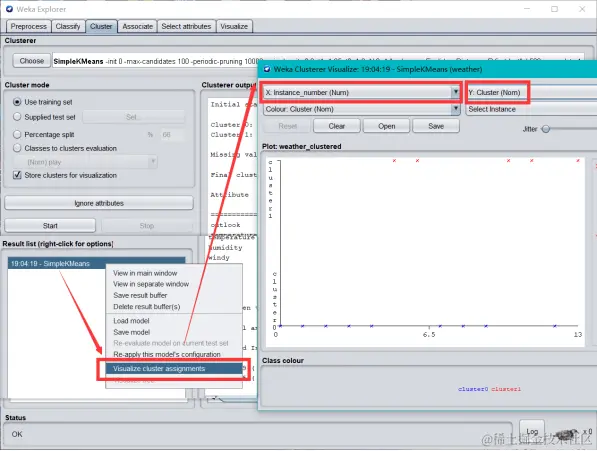
Task: Select the Use training set radio button
Action: click(x=17, y=102)
